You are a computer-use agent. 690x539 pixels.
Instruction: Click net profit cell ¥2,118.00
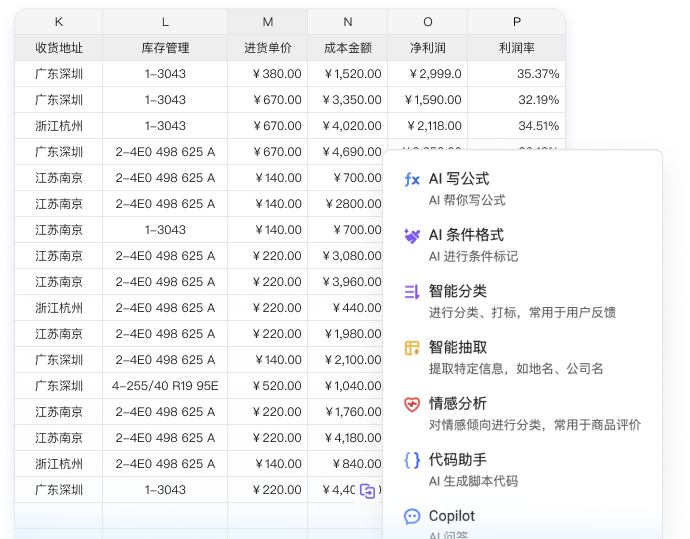click(428, 125)
